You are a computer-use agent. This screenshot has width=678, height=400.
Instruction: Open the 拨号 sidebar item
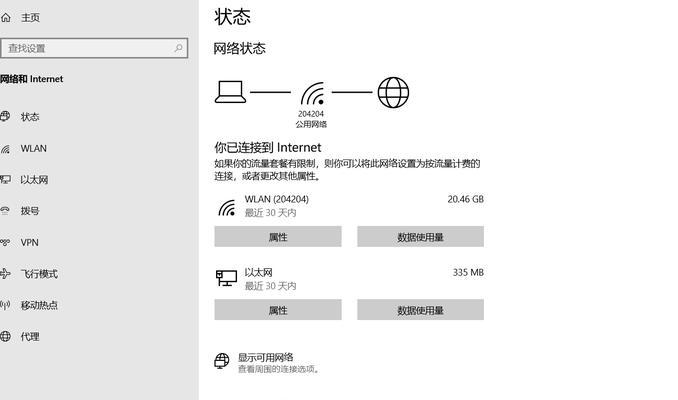coord(30,211)
